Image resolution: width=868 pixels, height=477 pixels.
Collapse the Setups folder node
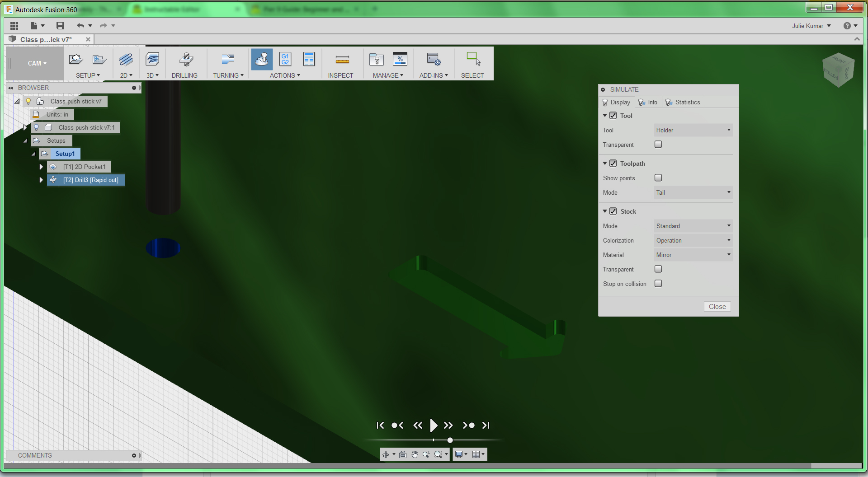pyautogui.click(x=25, y=141)
